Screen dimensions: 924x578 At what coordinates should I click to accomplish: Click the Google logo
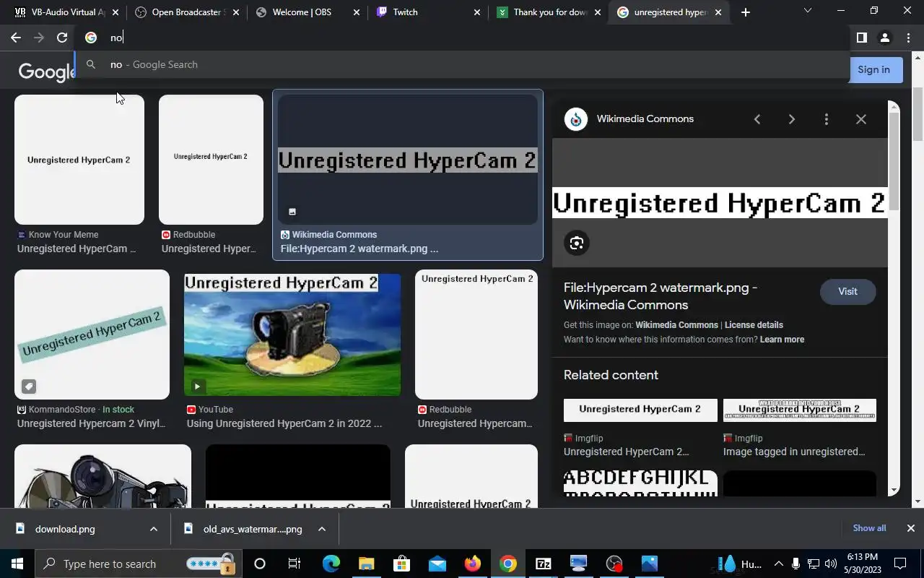pos(47,72)
